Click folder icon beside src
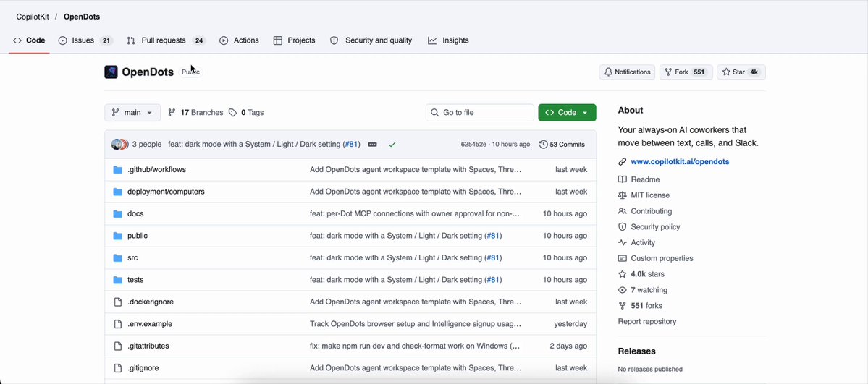This screenshot has width=868, height=384. [117, 258]
